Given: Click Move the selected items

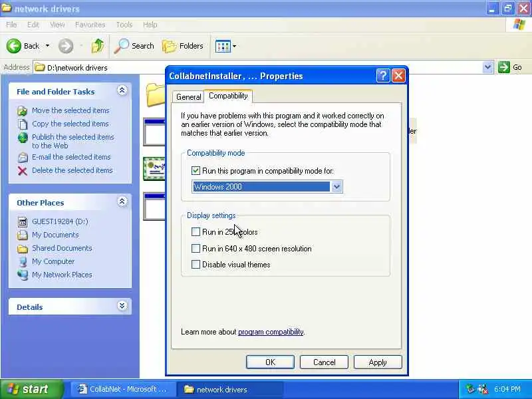Looking at the screenshot, I should click(70, 110).
